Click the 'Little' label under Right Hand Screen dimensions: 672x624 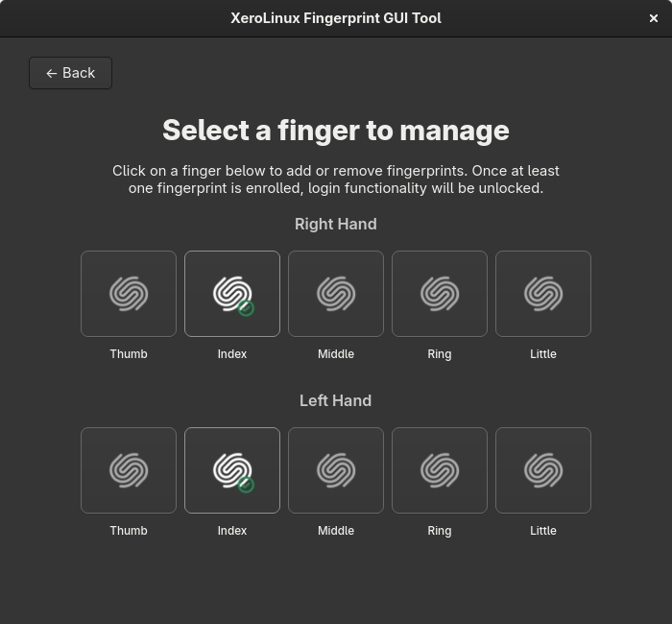point(543,354)
